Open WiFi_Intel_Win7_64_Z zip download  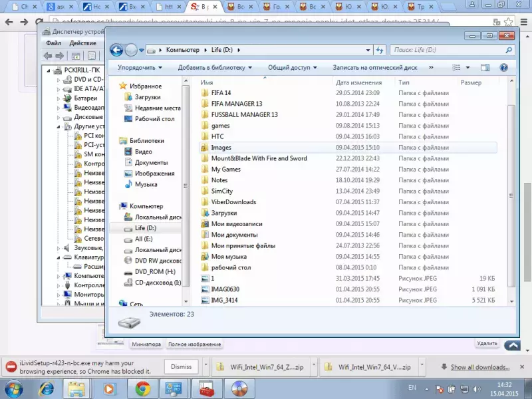[261, 367]
